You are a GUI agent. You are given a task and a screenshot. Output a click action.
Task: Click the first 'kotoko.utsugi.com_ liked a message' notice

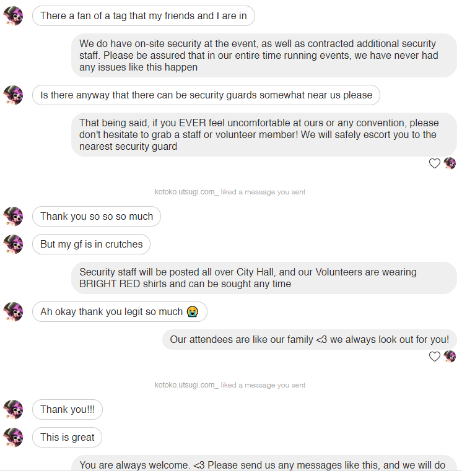point(230,192)
